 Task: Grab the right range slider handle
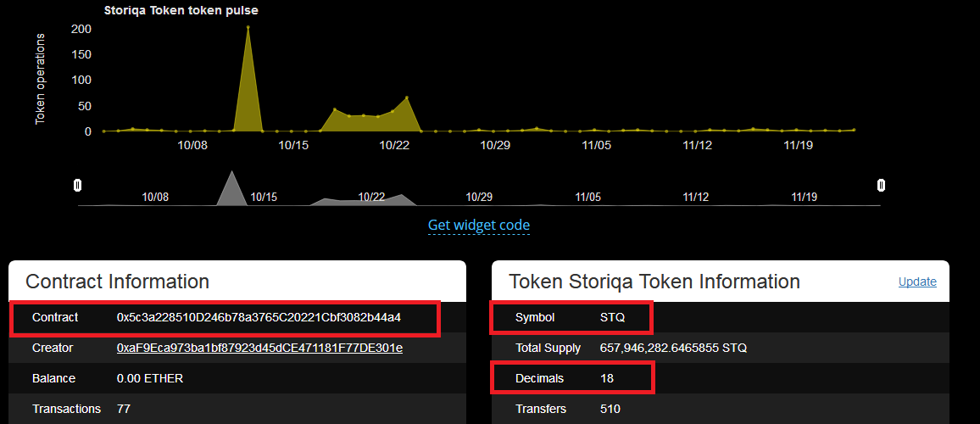[881, 185]
